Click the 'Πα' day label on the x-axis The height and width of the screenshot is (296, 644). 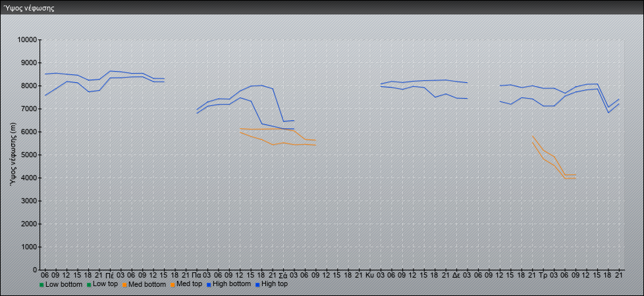pos(197,275)
